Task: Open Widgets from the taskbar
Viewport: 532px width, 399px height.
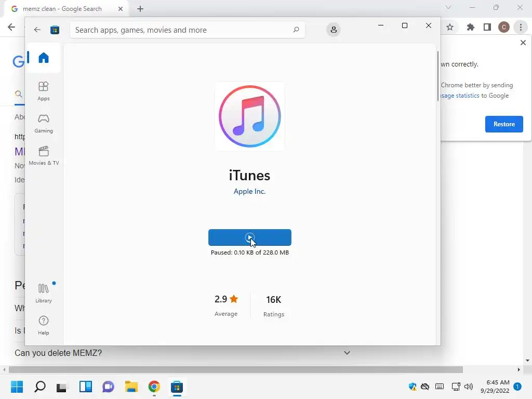Action: tap(86, 387)
